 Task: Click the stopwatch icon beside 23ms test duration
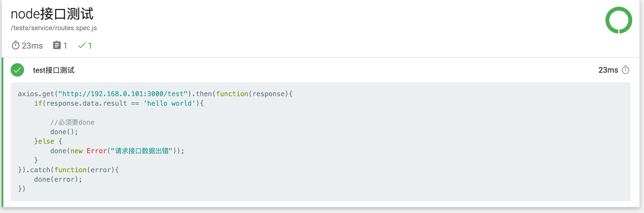[626, 70]
